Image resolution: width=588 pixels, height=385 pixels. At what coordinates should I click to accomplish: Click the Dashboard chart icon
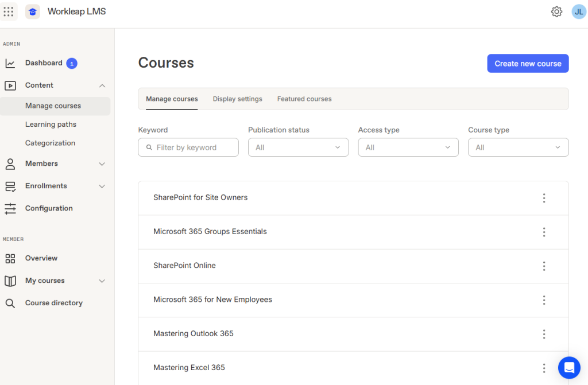tap(10, 63)
